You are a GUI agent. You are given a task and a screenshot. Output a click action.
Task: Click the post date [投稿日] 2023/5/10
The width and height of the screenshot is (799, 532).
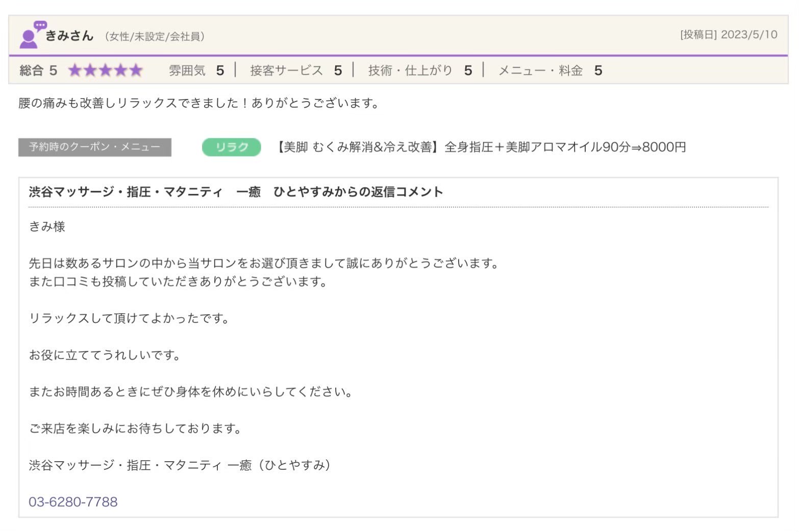[729, 35]
